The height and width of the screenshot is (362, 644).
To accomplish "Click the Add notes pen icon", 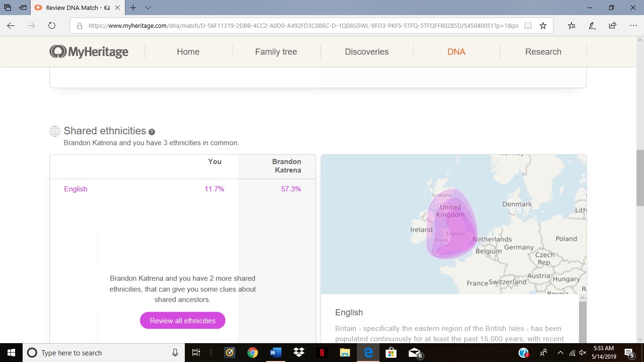I will 592,26.
